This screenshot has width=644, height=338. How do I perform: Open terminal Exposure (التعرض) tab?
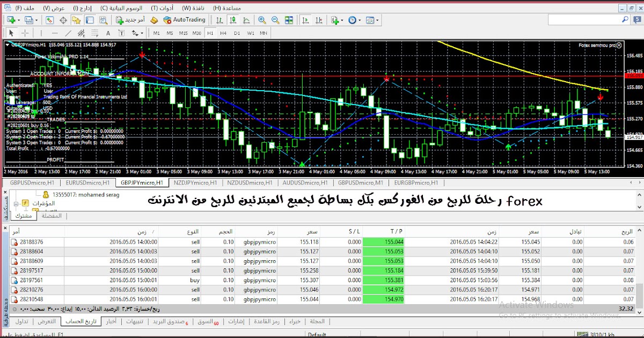tap(47, 322)
